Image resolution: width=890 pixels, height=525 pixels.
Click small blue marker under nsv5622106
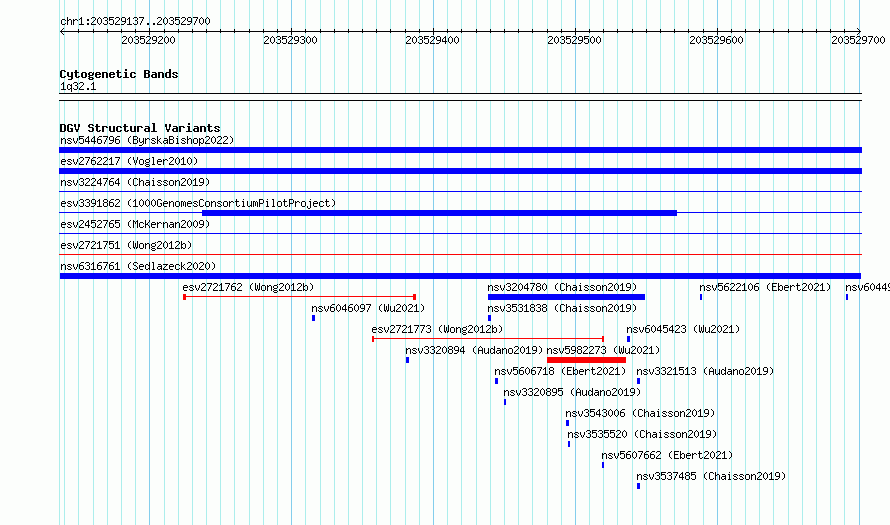[x=701, y=297]
